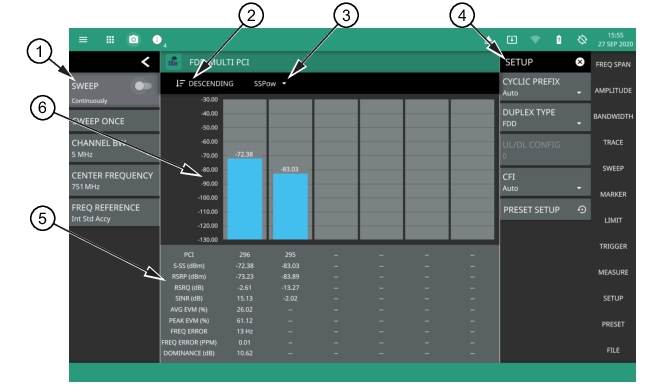Open the MARKER menu
667x388 pixels.
click(613, 194)
